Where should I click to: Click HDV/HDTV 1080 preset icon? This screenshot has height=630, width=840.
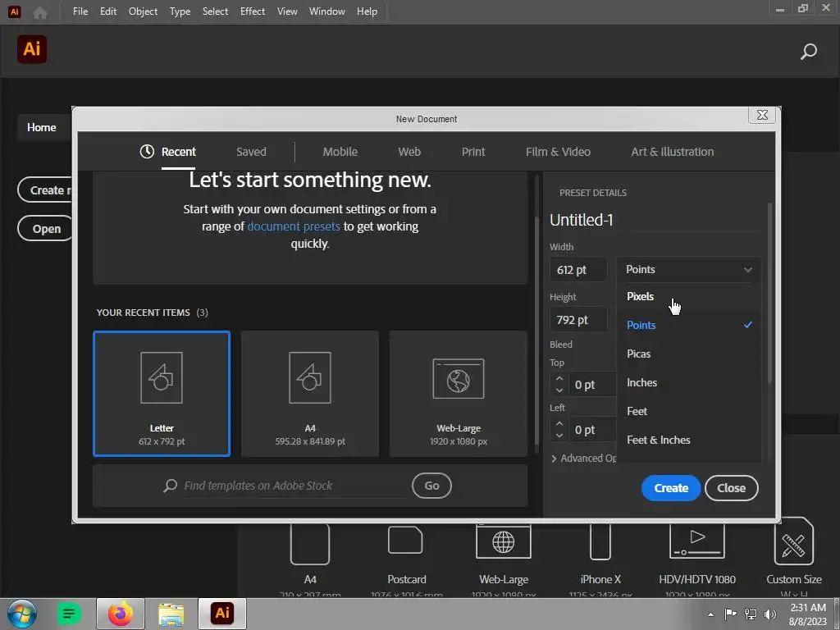coord(697,541)
